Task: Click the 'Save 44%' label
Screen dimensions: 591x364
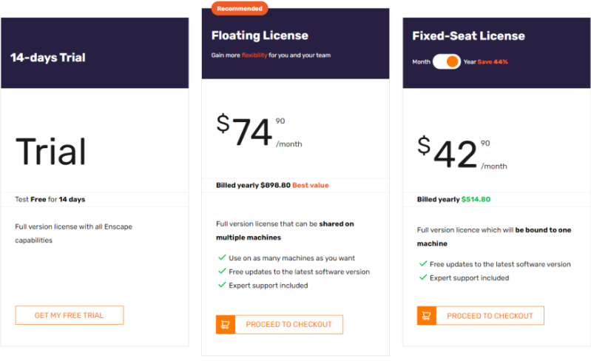Action: coord(493,62)
